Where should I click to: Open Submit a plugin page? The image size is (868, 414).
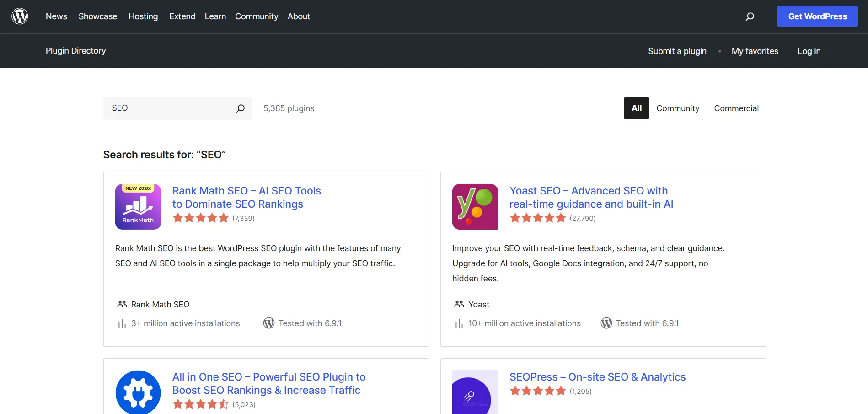(677, 51)
